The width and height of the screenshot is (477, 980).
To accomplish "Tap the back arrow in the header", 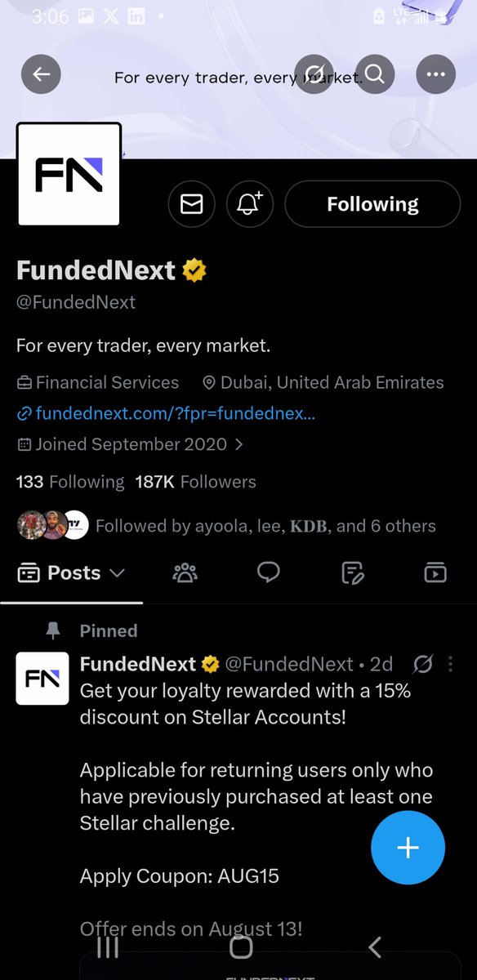I will [x=41, y=75].
